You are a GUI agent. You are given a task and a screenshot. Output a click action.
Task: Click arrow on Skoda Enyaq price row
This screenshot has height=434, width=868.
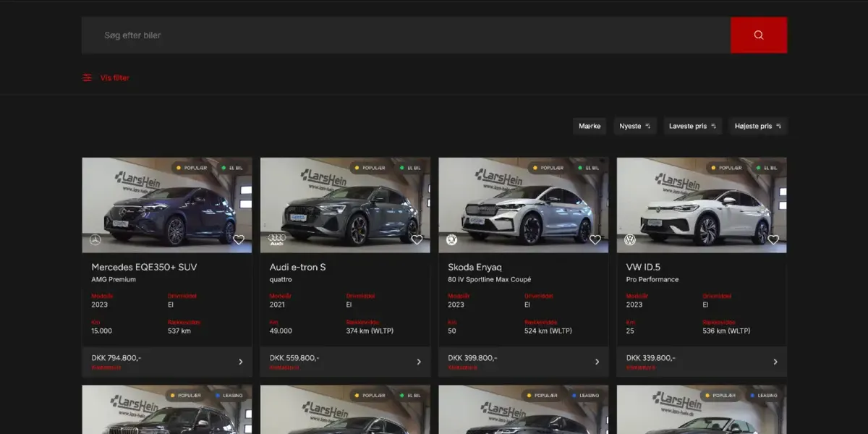(x=597, y=362)
